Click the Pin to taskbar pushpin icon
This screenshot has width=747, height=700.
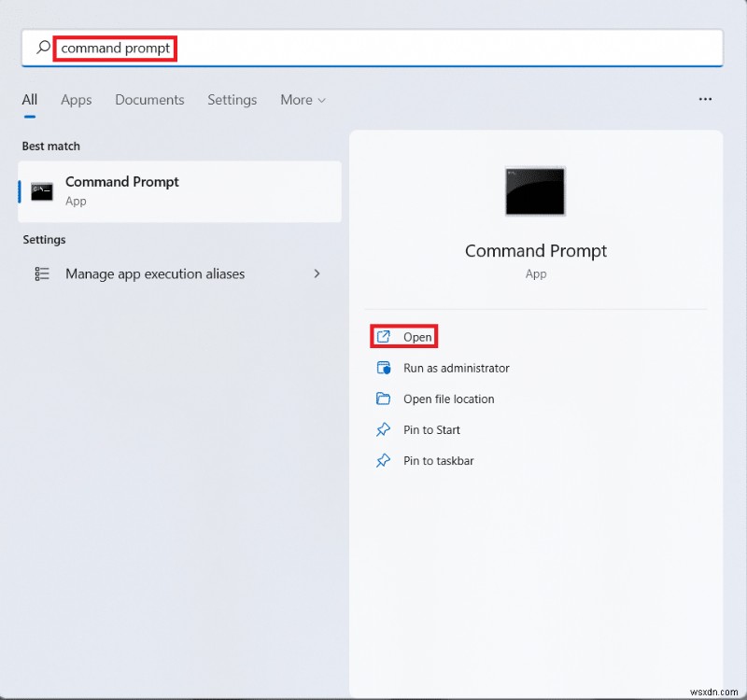384,460
